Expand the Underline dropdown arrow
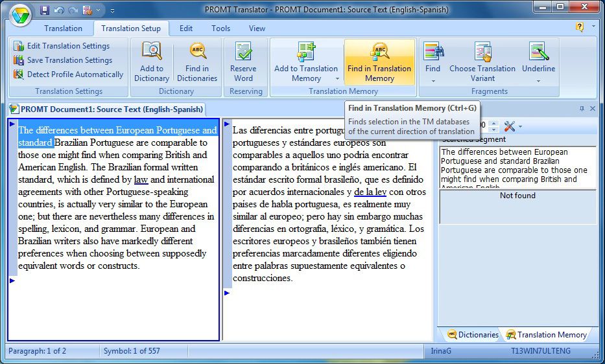Viewport: 605px width, 364px height. tap(539, 81)
